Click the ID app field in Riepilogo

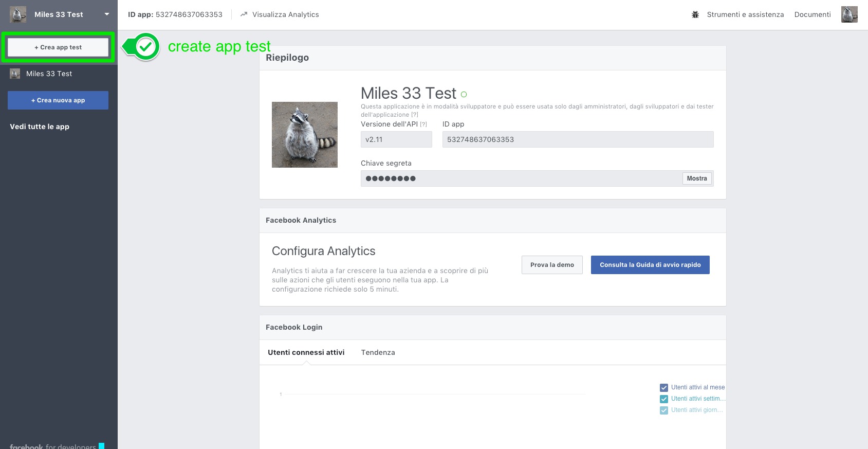[577, 139]
